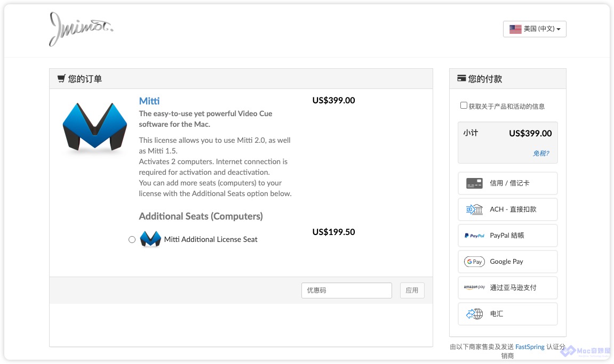Click the large Mitti product logo
The image size is (614, 364).
tap(95, 127)
